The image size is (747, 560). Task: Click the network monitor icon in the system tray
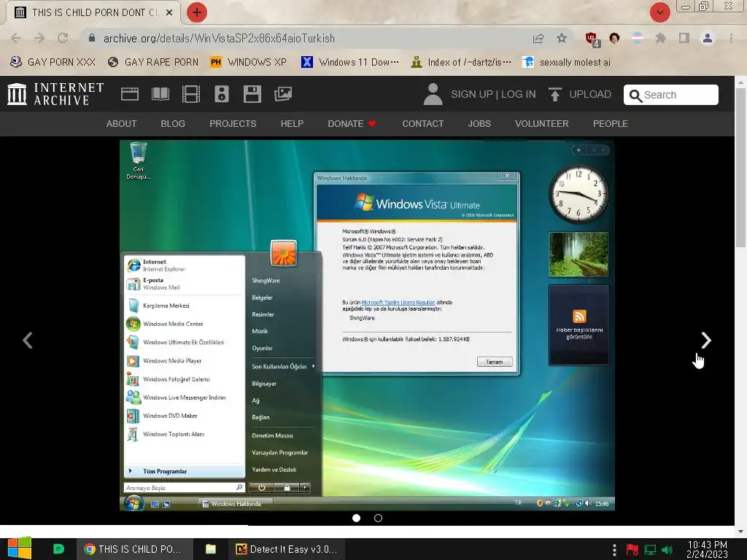(650, 550)
